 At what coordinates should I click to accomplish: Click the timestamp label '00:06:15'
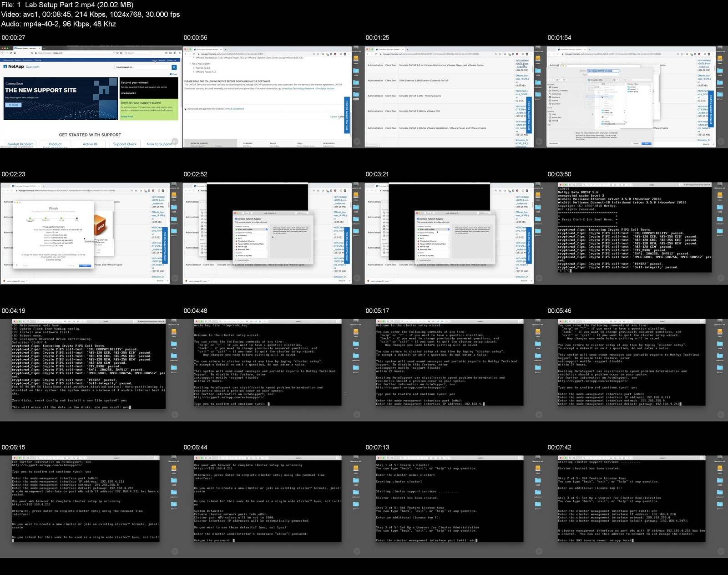point(14,448)
